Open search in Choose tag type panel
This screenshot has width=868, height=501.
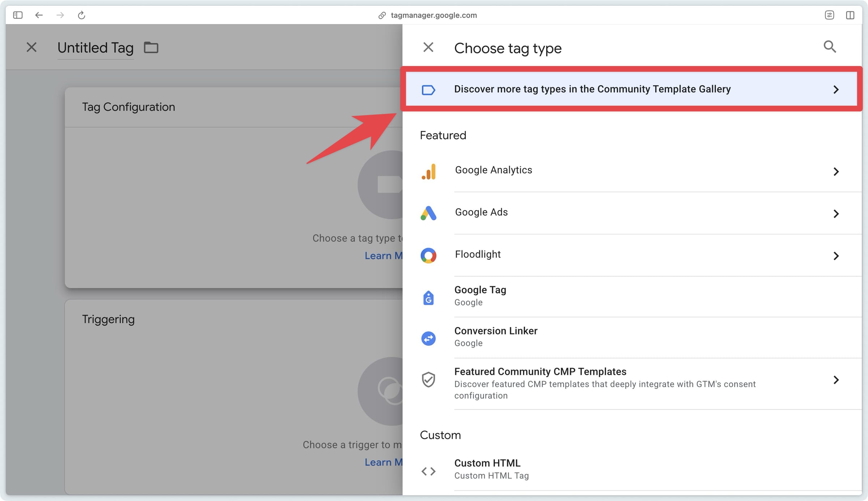[830, 47]
